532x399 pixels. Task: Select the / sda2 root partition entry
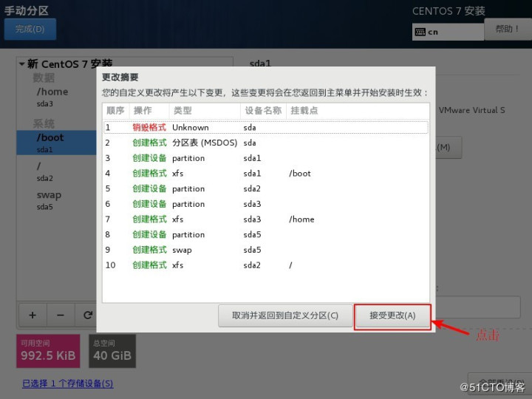click(56, 171)
